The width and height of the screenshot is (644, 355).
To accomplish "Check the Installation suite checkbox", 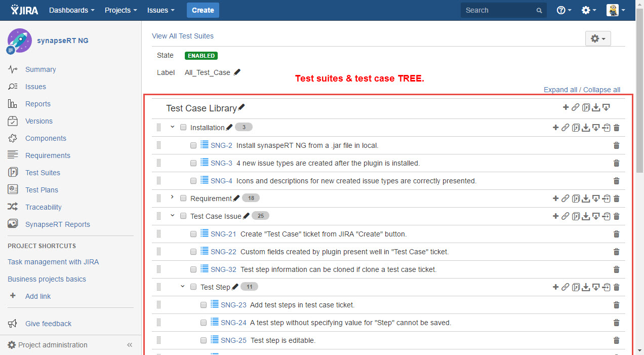I will 183,128.
